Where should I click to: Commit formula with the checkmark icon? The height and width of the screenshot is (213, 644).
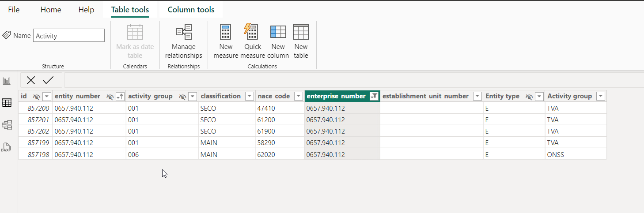[48, 80]
